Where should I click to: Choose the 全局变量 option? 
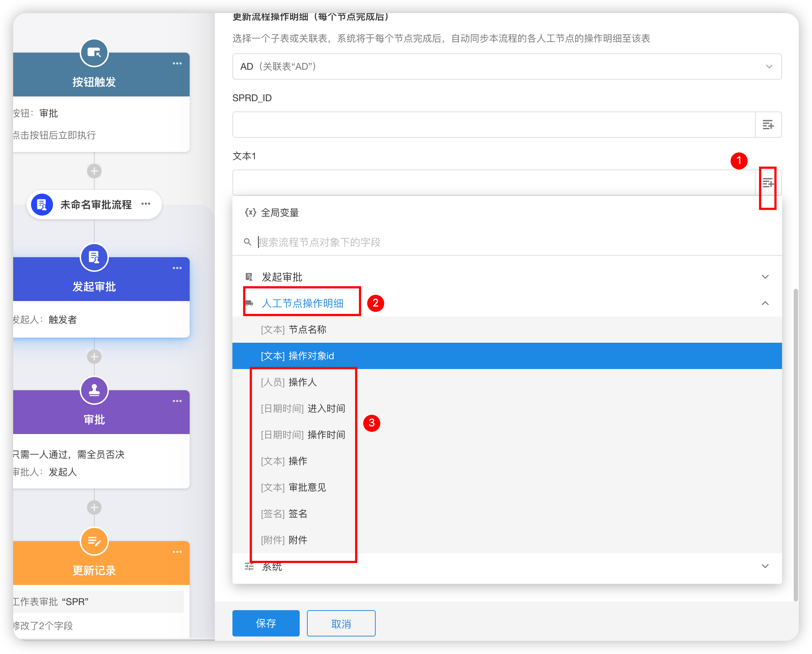click(x=279, y=213)
